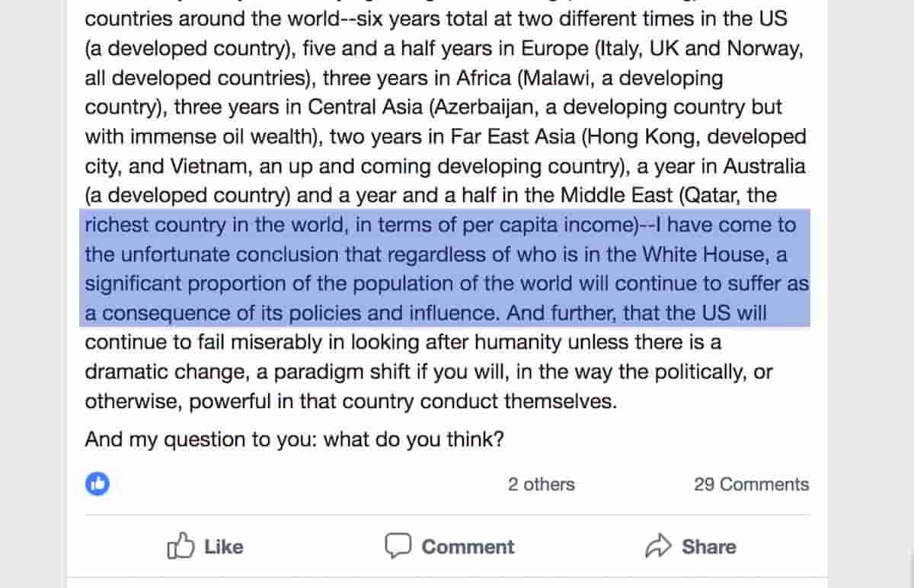The height and width of the screenshot is (588, 914).
Task: Click the word "Norway" in the post
Action: tap(764, 49)
